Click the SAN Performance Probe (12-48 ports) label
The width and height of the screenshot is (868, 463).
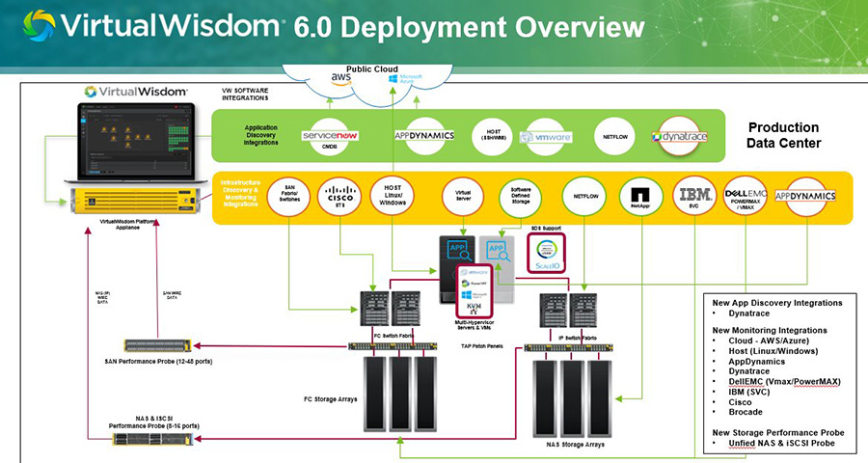(158, 361)
